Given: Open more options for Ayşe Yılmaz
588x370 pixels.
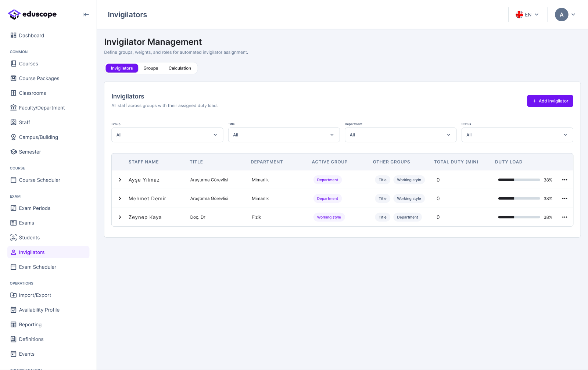Looking at the screenshot, I should click(x=565, y=180).
